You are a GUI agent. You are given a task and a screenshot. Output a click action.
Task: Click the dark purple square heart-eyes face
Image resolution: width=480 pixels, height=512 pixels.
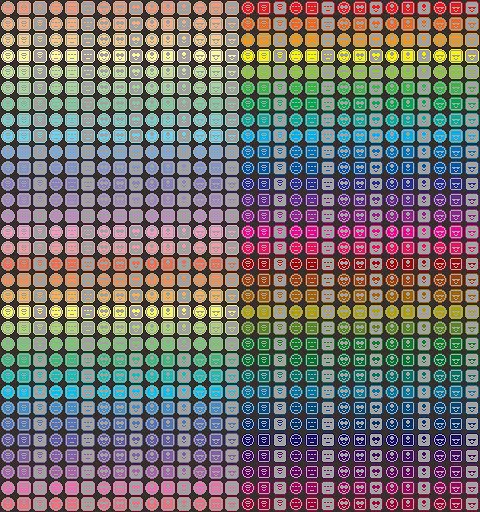(360, 456)
